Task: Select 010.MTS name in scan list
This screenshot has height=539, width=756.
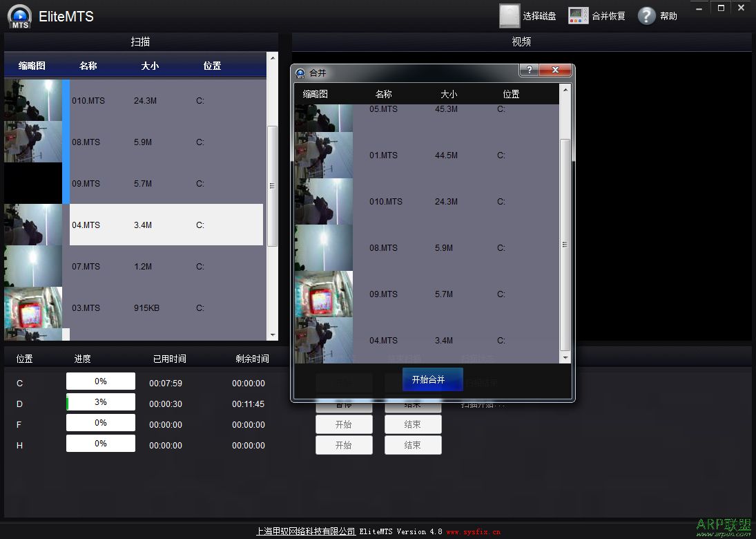Action: (88, 101)
